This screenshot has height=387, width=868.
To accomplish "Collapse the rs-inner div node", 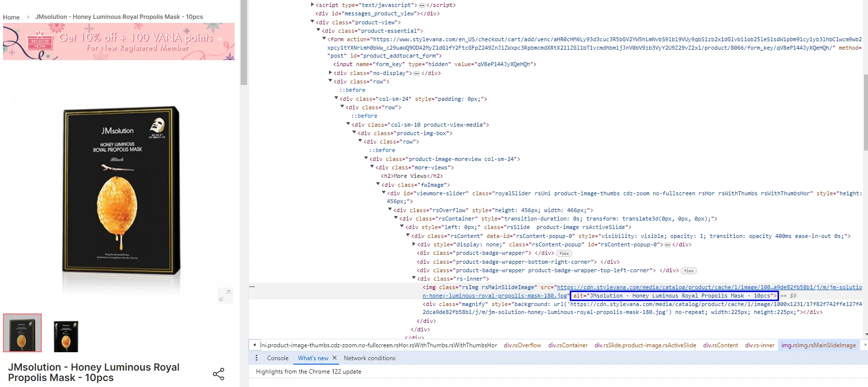I will tap(414, 278).
